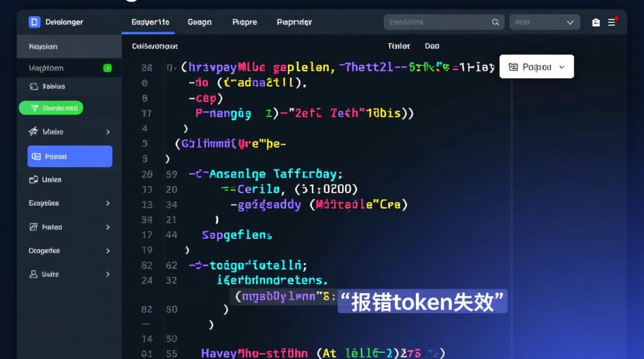Viewport: 644px width, 359px height.
Task: Click the star icon next to Utleire
Action: click(33, 132)
